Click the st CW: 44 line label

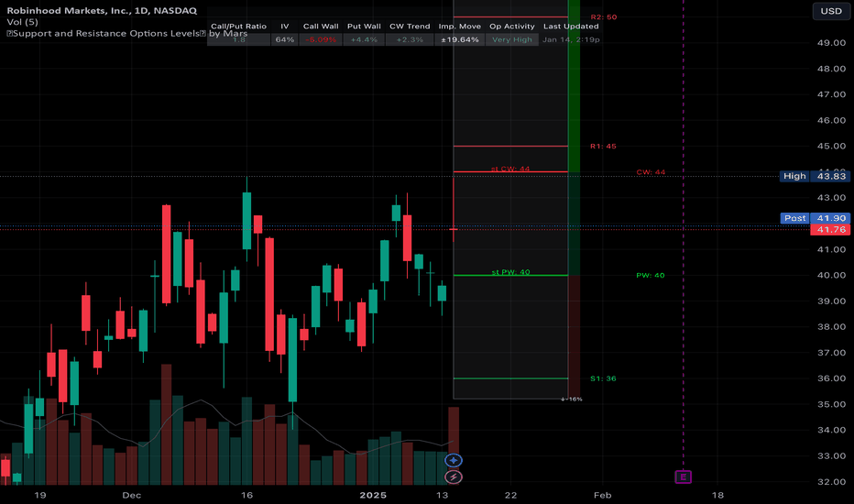[510, 169]
